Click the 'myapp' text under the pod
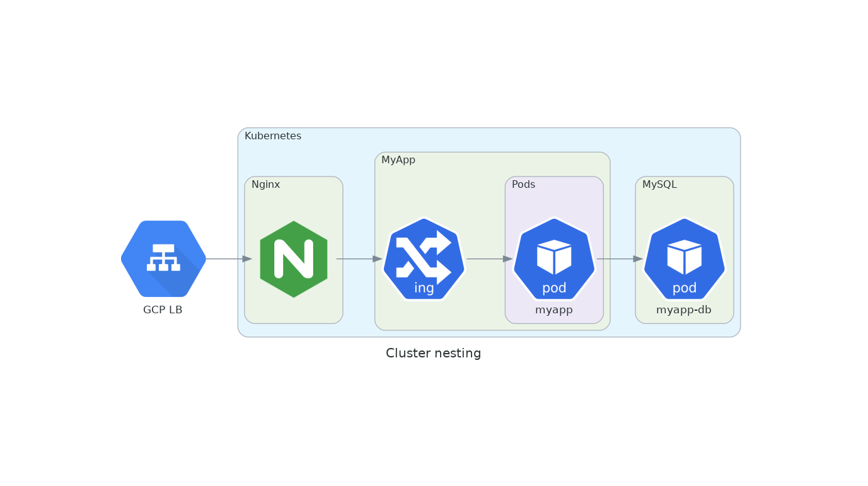The image size is (868, 486). coord(553,310)
